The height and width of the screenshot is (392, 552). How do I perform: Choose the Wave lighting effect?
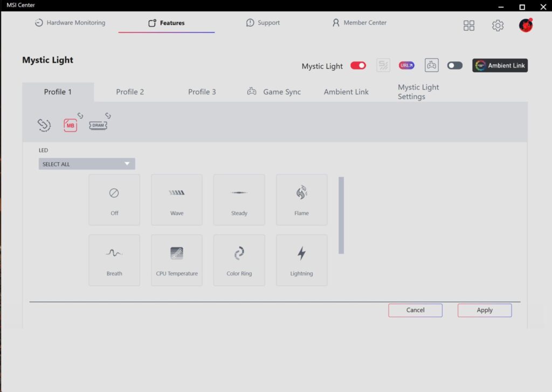[x=177, y=200]
